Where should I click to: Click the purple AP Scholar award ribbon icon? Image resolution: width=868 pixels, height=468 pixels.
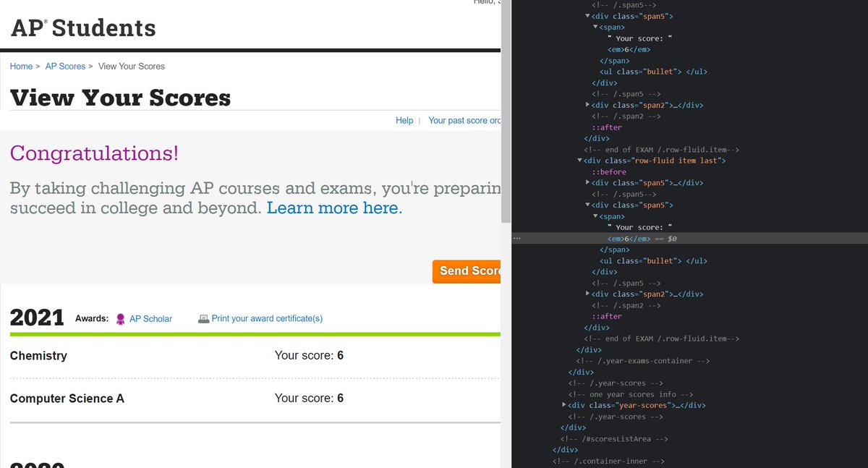tap(120, 319)
